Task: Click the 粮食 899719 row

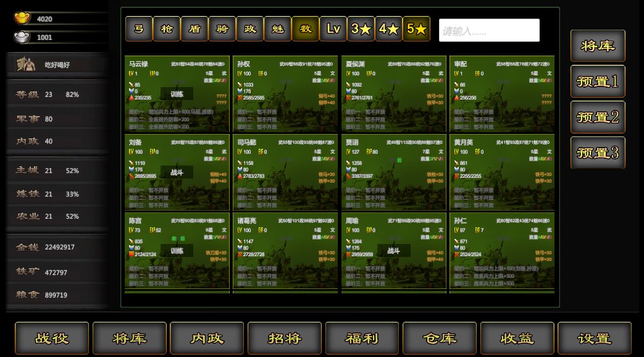Action: pos(57,295)
